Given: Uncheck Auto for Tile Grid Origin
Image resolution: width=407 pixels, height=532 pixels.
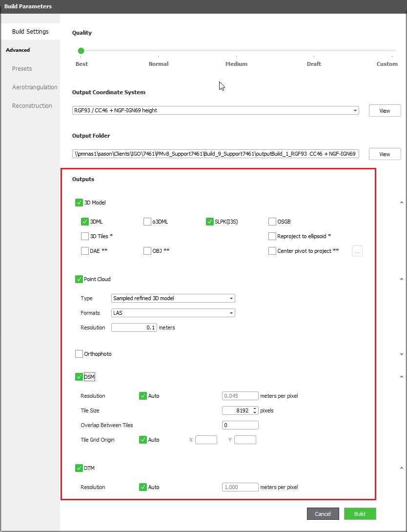Looking at the screenshot, I should coord(143,440).
